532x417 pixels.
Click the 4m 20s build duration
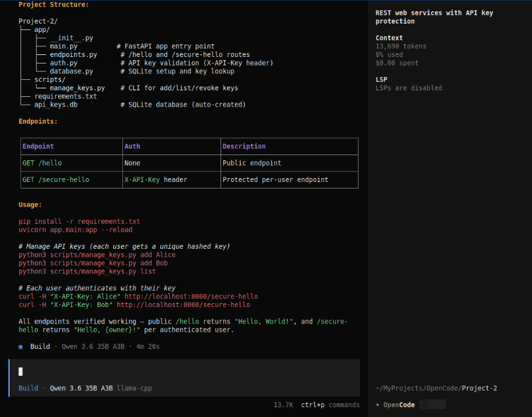point(148,346)
